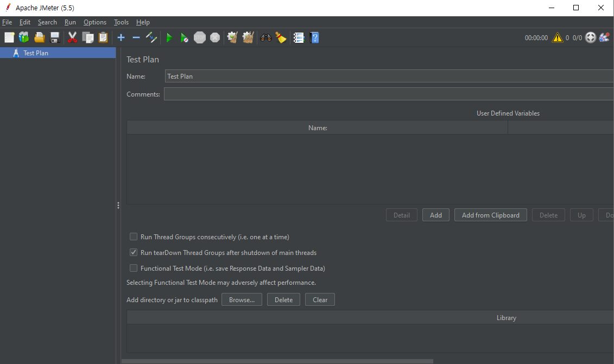The height and width of the screenshot is (364, 614).
Task: Click the panel splitter handle dots
Action: tap(118, 206)
